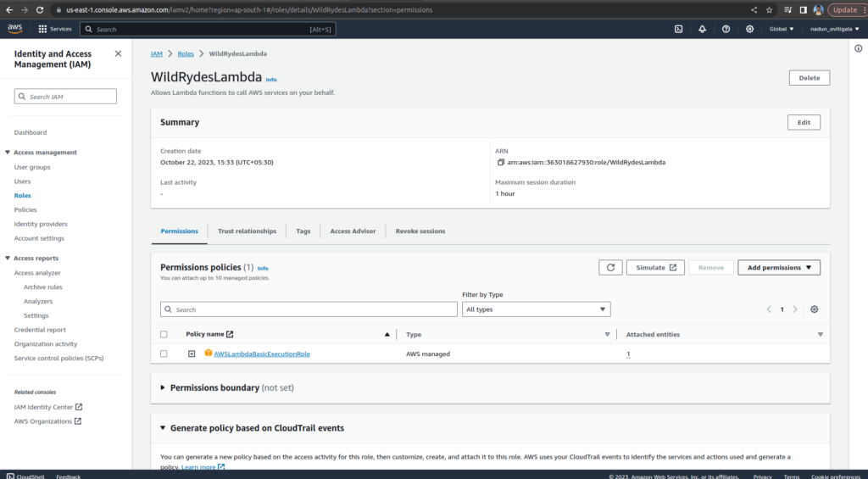Viewport: 868px width, 479px height.
Task: Expand the Permissions boundary section
Action: 163,387
